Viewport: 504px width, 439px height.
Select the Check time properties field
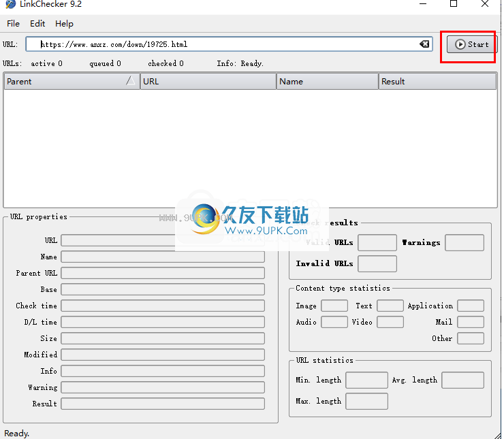pos(163,306)
